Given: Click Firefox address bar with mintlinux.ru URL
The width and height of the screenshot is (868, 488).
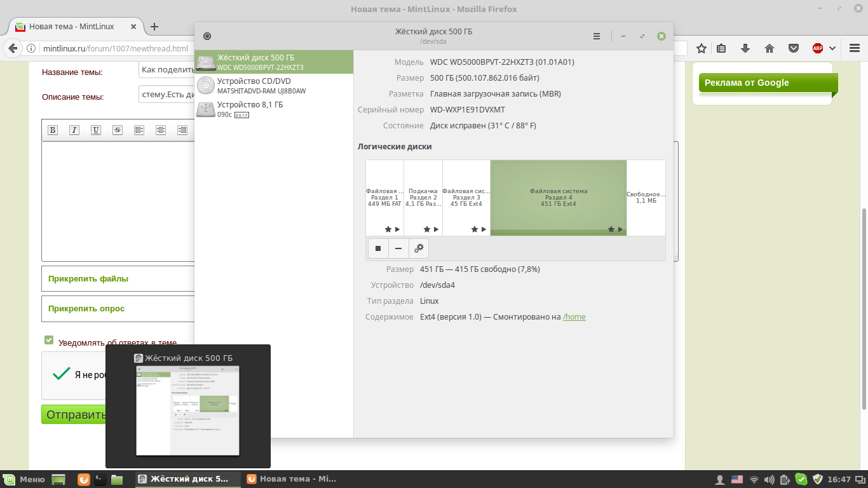Looking at the screenshot, I should [x=114, y=48].
